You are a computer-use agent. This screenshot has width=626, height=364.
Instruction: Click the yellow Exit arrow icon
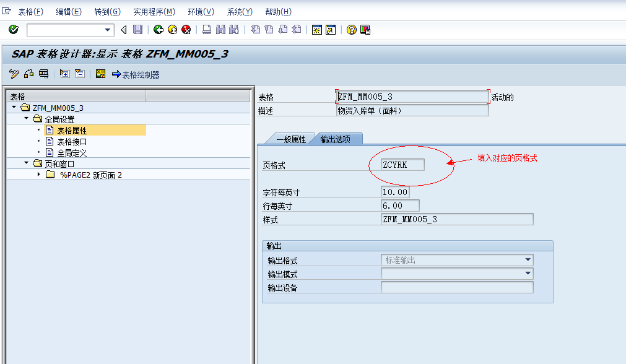pyautogui.click(x=173, y=30)
